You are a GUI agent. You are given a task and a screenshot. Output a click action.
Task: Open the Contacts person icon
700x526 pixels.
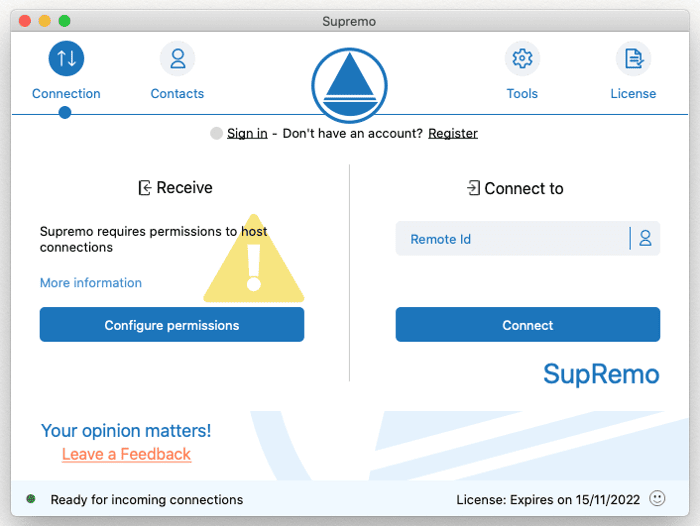[178, 58]
